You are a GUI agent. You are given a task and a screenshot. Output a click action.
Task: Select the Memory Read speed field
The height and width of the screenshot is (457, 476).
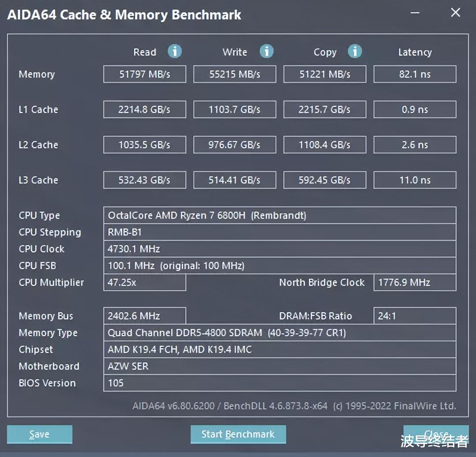(x=144, y=74)
